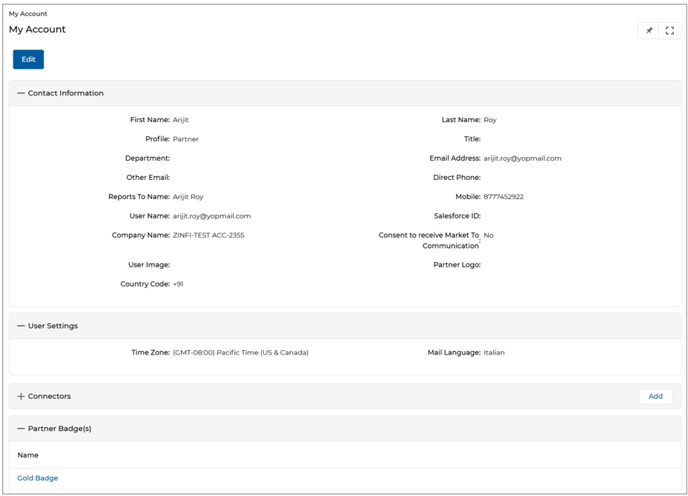Click Add button in Connectors row
This screenshot has height=496, width=688.
(655, 396)
